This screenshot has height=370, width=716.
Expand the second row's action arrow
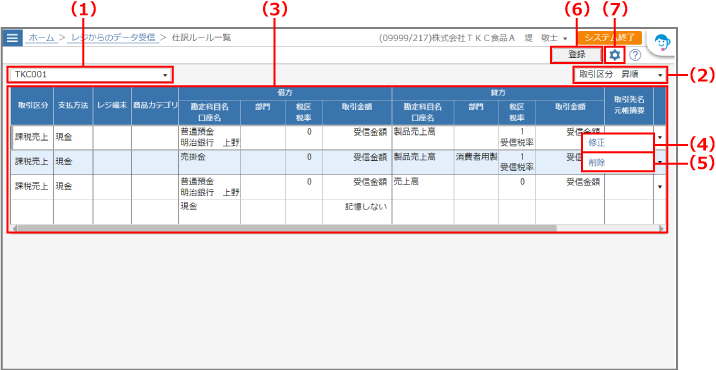click(659, 162)
